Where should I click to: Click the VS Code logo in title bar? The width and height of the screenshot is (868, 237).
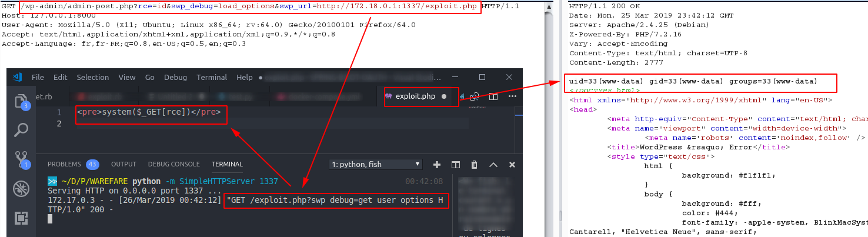[18, 77]
